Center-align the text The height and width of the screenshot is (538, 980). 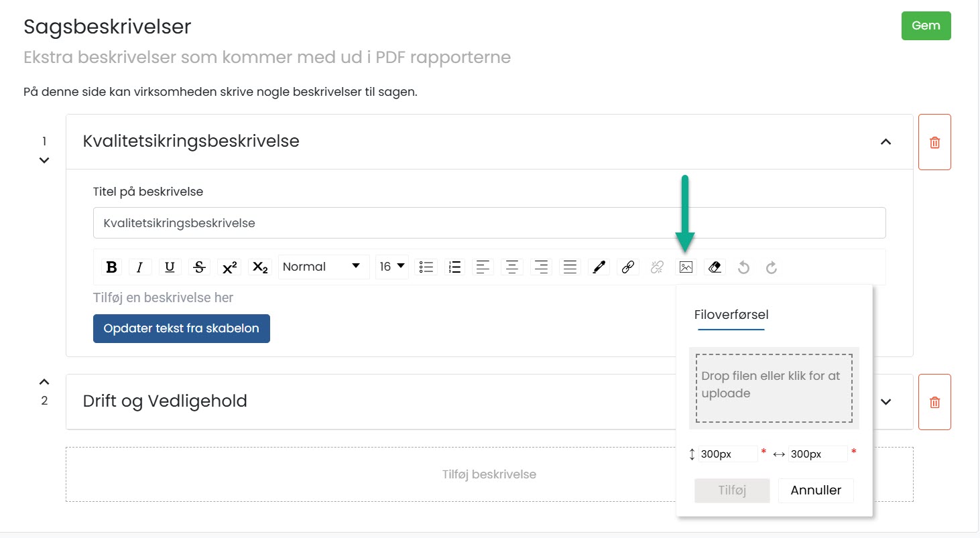coord(512,267)
